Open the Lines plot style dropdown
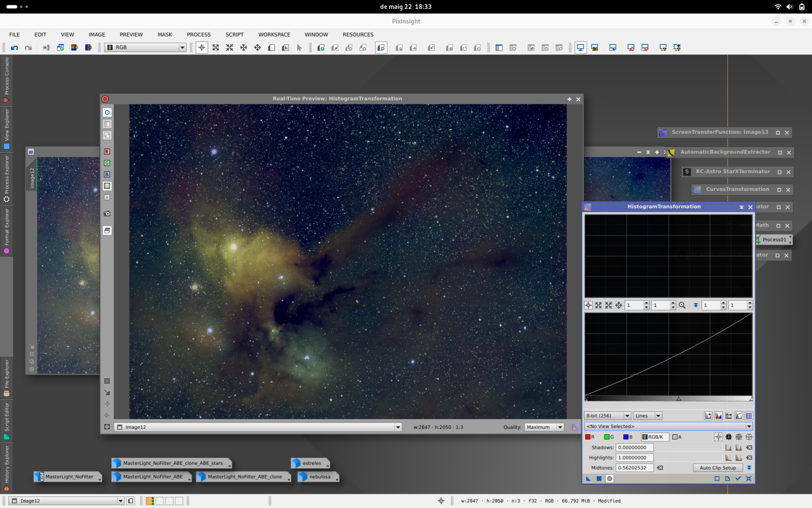 (x=648, y=416)
